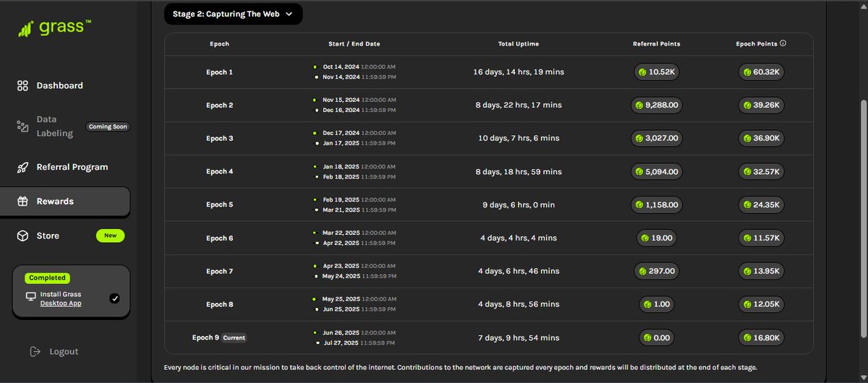Screen dimensions: 868x383
Task: Click the grass icon beside 16.80K
Action: click(x=747, y=337)
